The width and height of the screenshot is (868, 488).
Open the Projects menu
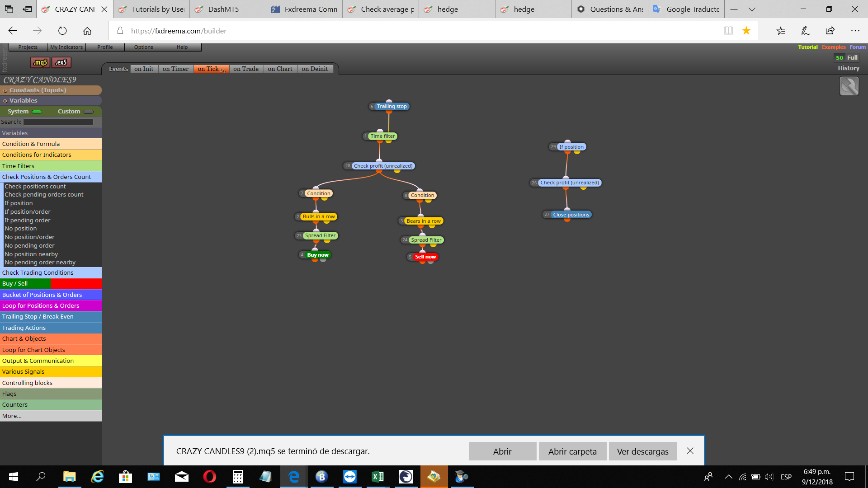pos(28,47)
